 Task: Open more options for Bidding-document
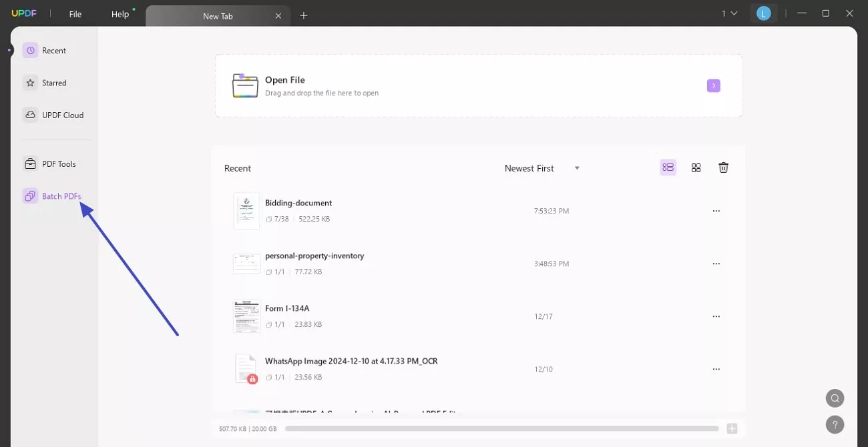pos(716,210)
